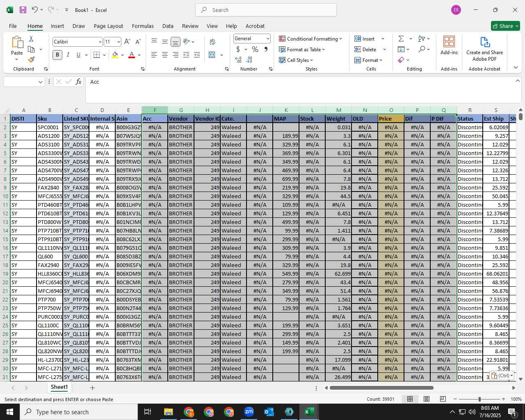
Task: Expand the formula bar chevron
Action: 518,81
